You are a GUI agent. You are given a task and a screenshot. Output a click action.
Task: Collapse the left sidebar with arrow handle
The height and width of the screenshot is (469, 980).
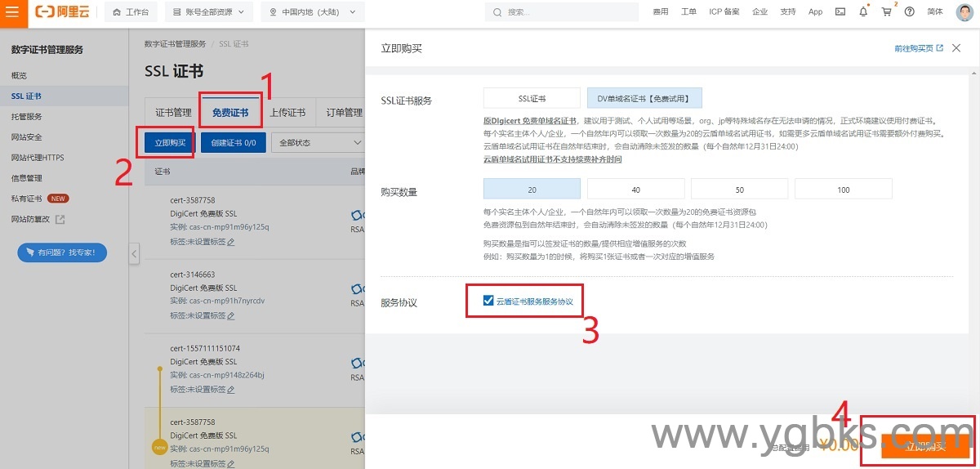coord(134,254)
